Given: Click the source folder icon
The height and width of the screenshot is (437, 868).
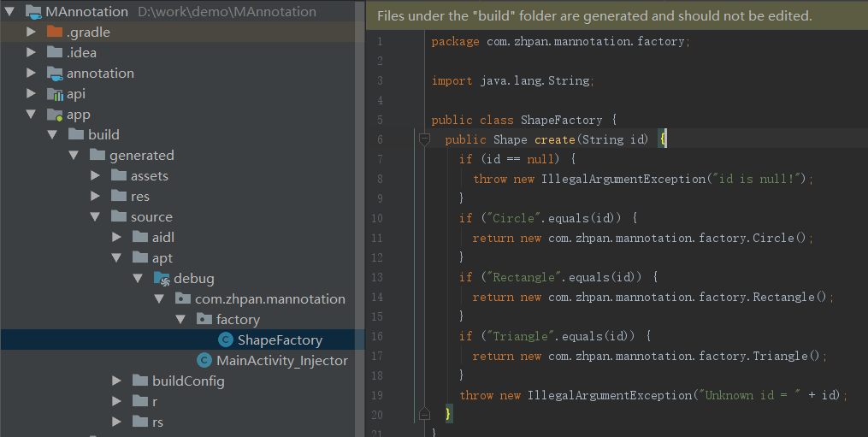Looking at the screenshot, I should tap(119, 216).
